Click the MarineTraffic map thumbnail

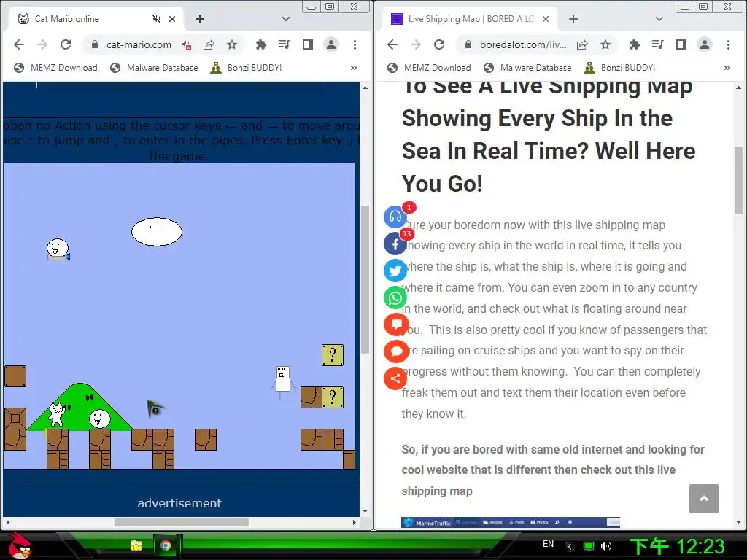point(510,522)
